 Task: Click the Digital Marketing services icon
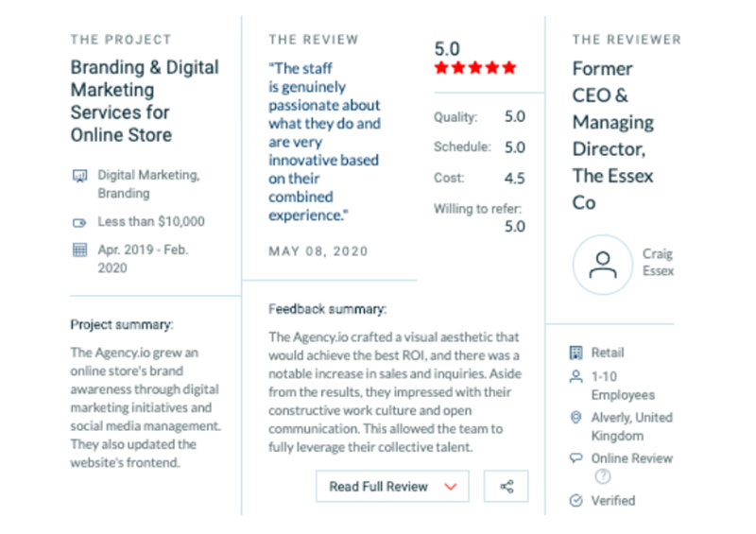pyautogui.click(x=79, y=176)
